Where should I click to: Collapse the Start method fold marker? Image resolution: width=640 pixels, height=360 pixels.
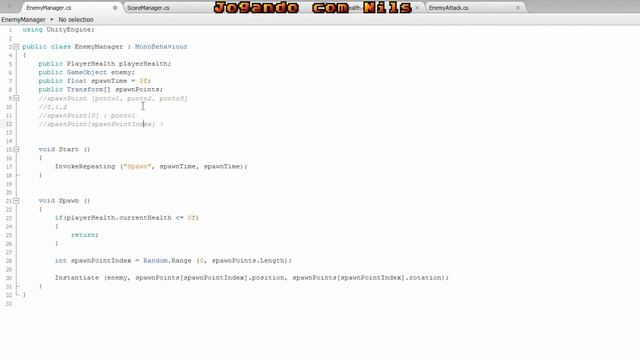[x=16, y=150]
